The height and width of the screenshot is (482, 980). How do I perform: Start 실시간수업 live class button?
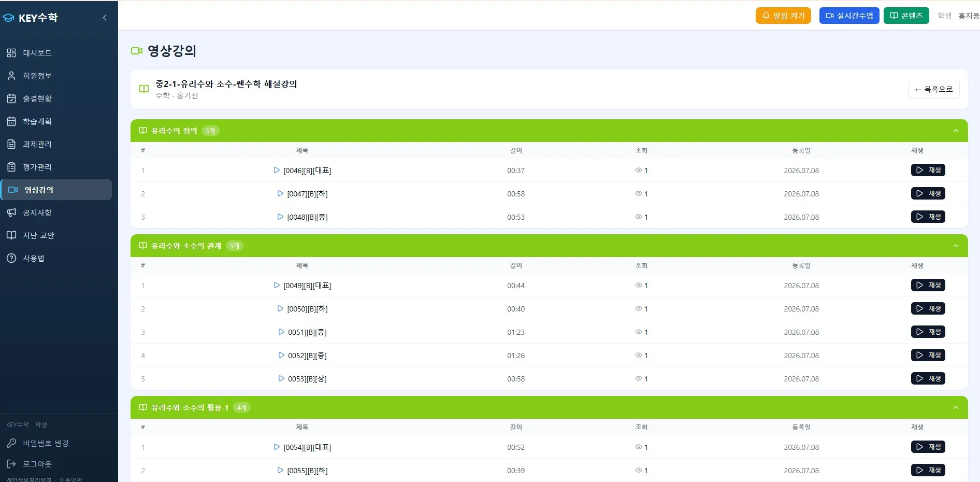click(849, 16)
